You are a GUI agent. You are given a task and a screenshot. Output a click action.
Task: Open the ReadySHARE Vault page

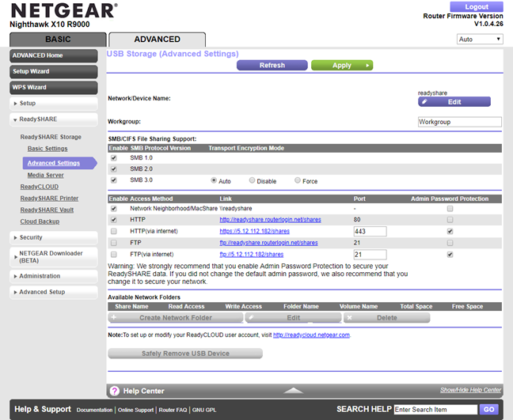pyautogui.click(x=47, y=210)
